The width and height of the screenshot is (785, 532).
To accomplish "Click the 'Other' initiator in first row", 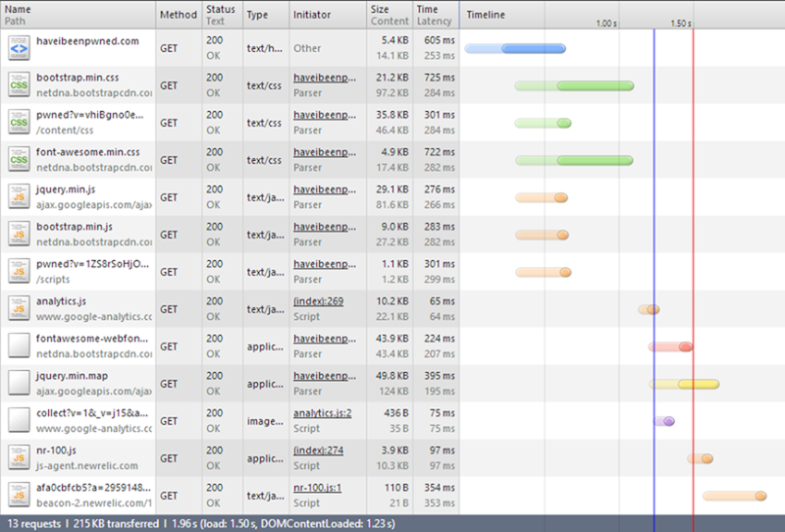I will [x=307, y=49].
